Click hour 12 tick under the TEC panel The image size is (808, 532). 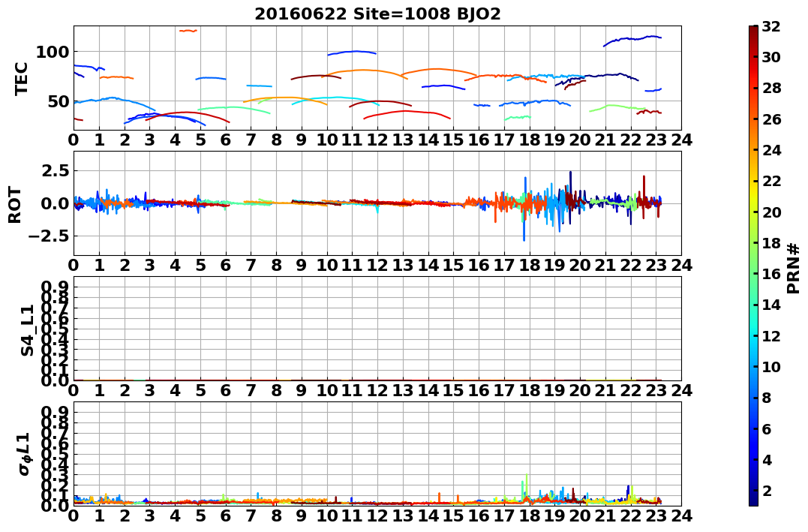point(377,140)
